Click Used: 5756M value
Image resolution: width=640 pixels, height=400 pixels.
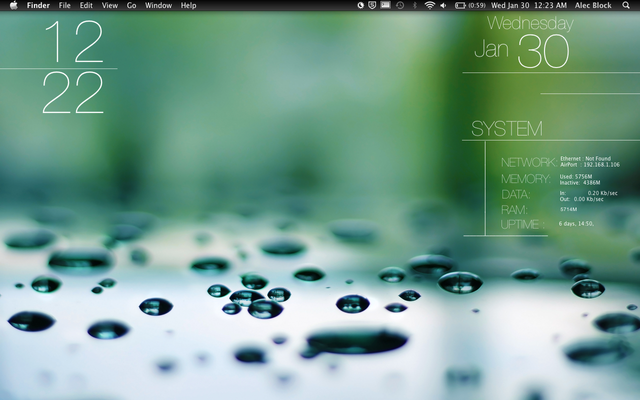576,177
